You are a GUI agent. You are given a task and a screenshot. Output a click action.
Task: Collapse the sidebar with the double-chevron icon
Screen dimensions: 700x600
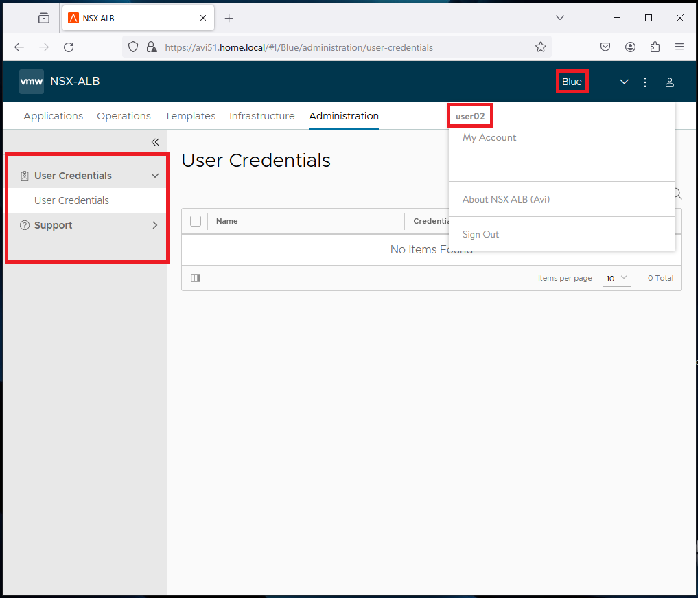(155, 142)
